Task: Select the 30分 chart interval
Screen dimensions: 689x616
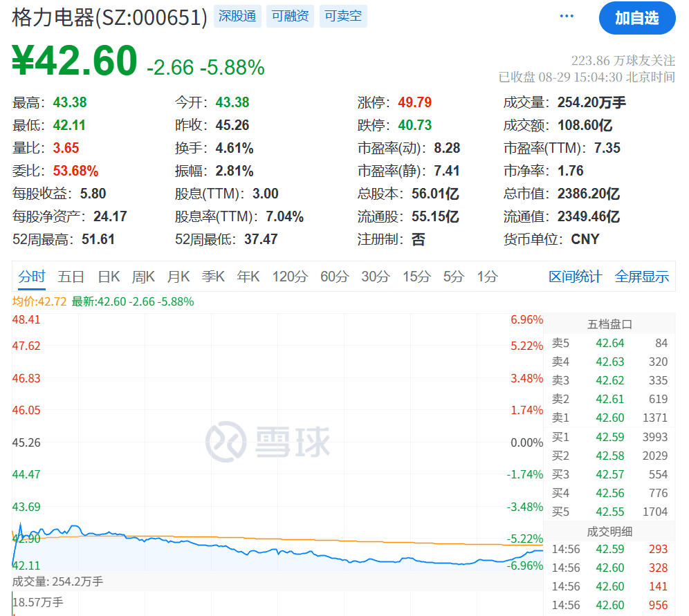Action: click(375, 276)
